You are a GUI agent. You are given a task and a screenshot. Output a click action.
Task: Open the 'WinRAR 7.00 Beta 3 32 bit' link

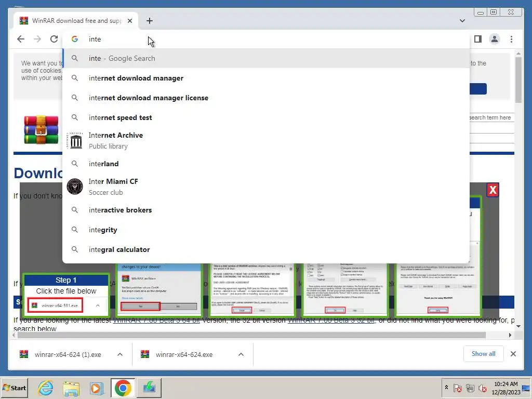point(331,320)
